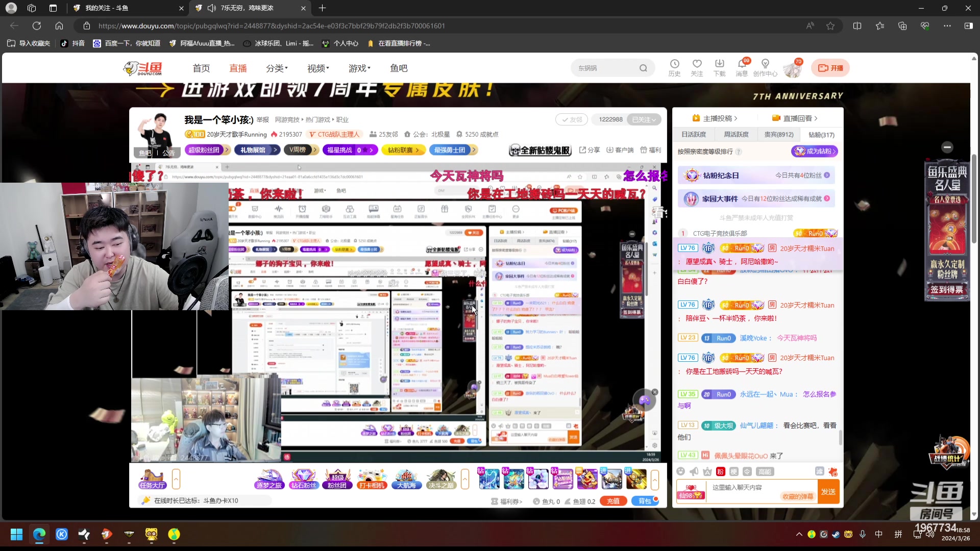980x551 pixels.
Task: Click the 客户端 client download icon
Action: [620, 150]
